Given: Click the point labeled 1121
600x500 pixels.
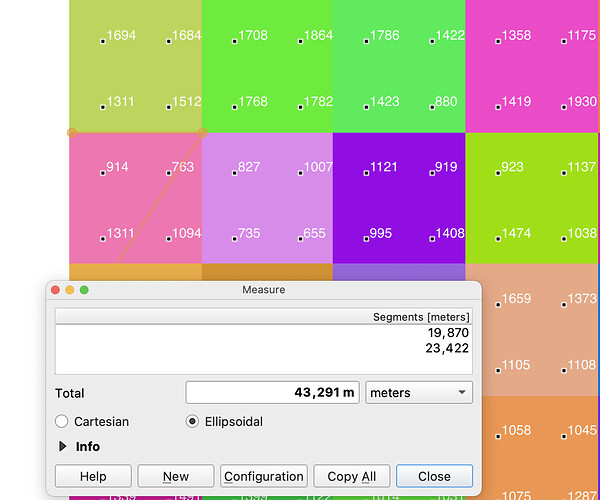Looking at the screenshot, I should click(366, 173).
